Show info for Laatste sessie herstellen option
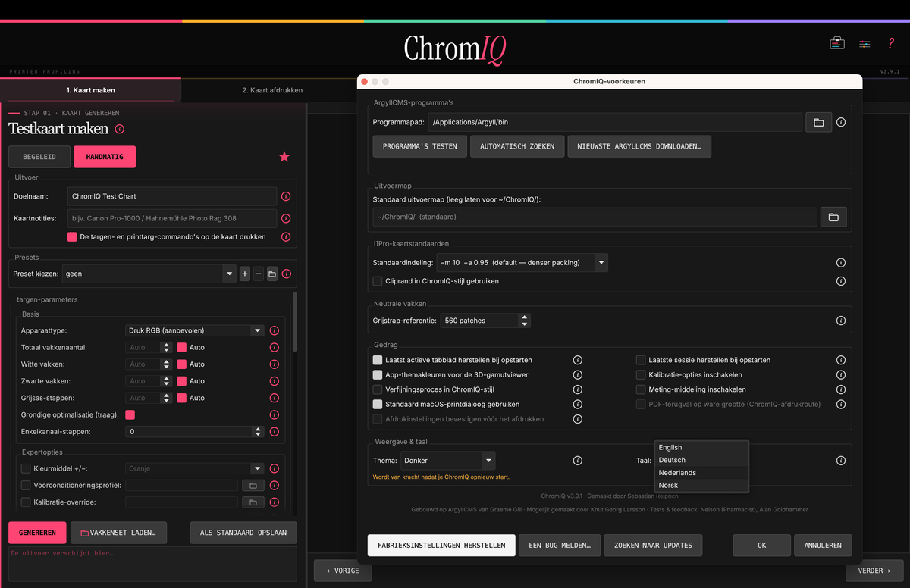This screenshot has height=588, width=910. click(841, 360)
